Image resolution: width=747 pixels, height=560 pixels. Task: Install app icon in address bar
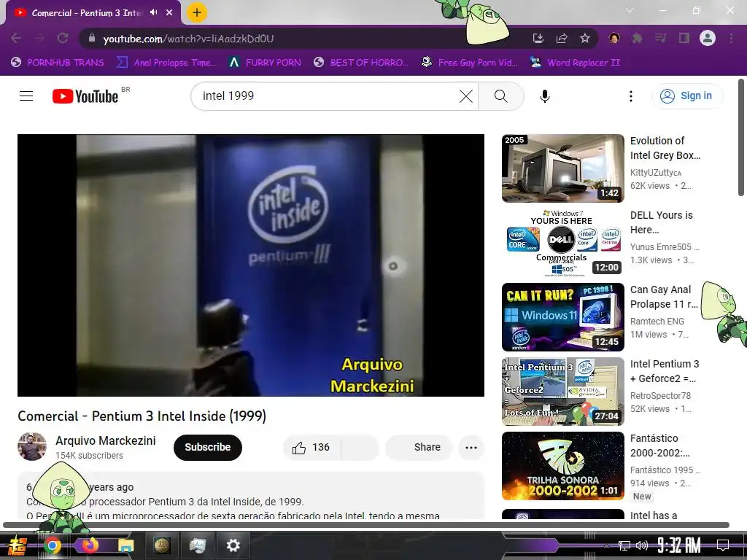(x=538, y=38)
